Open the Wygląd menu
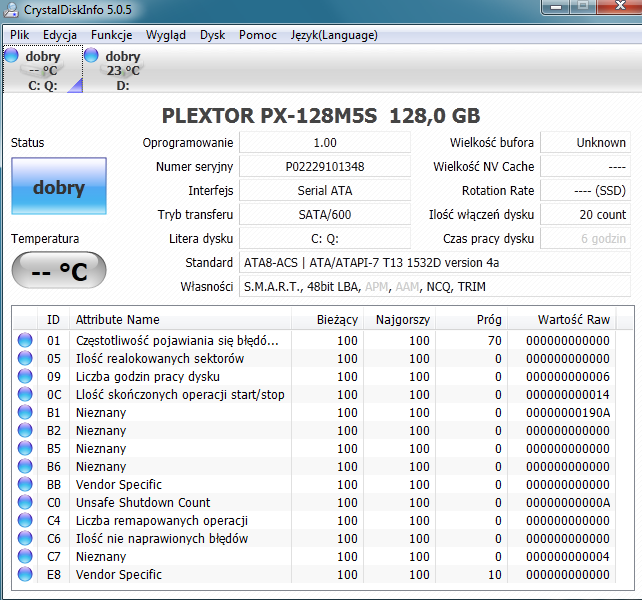Image resolution: width=642 pixels, height=600 pixels. tap(166, 35)
